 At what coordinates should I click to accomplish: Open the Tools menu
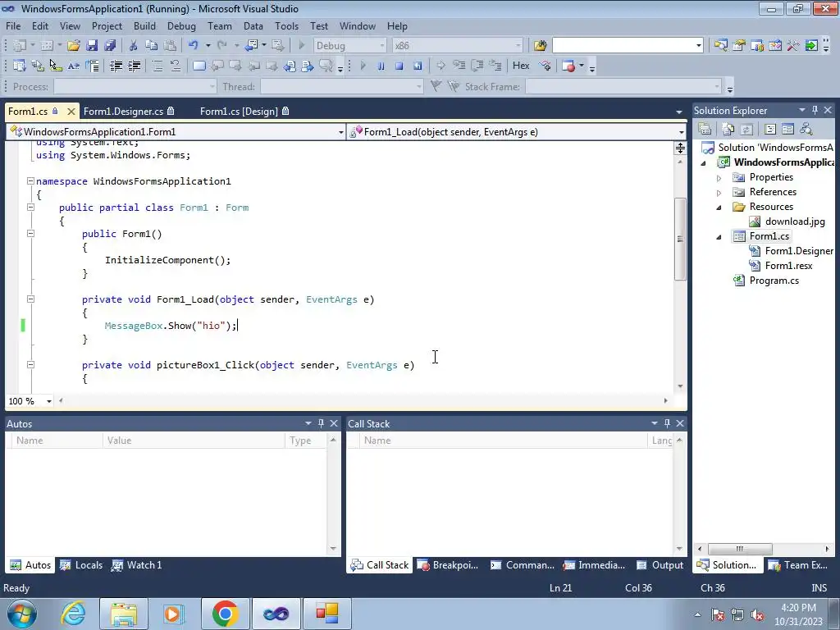click(286, 25)
